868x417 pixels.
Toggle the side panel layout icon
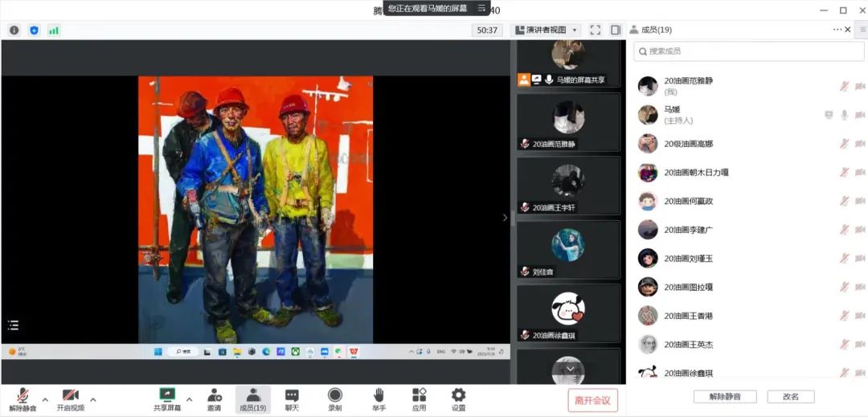(616, 30)
